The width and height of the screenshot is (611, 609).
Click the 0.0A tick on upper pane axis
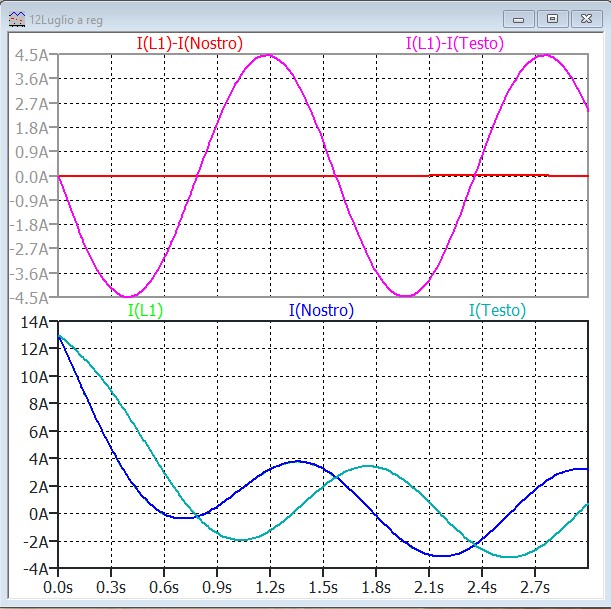tap(34, 176)
